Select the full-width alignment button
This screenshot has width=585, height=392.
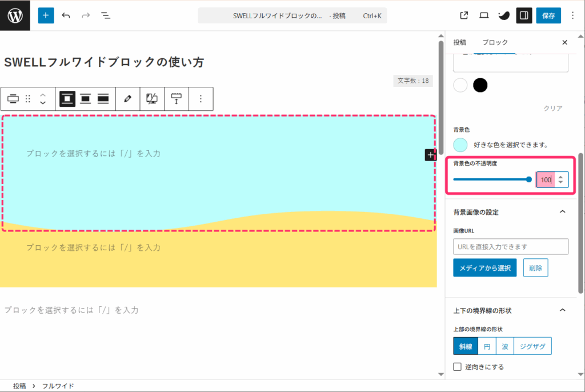pyautogui.click(x=103, y=98)
